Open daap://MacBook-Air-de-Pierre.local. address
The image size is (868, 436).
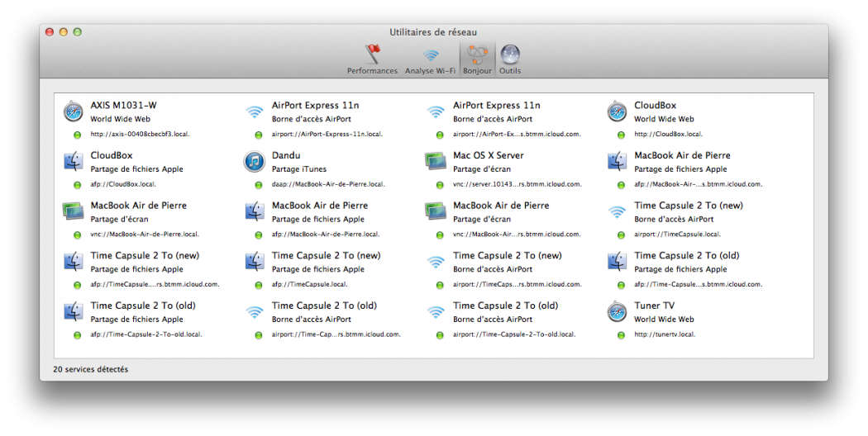(x=327, y=184)
